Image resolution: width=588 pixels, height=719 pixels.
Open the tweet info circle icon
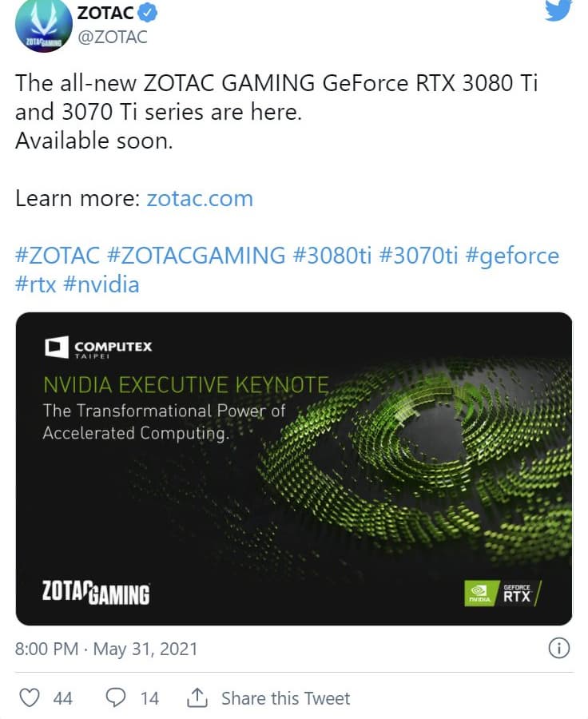tap(558, 649)
